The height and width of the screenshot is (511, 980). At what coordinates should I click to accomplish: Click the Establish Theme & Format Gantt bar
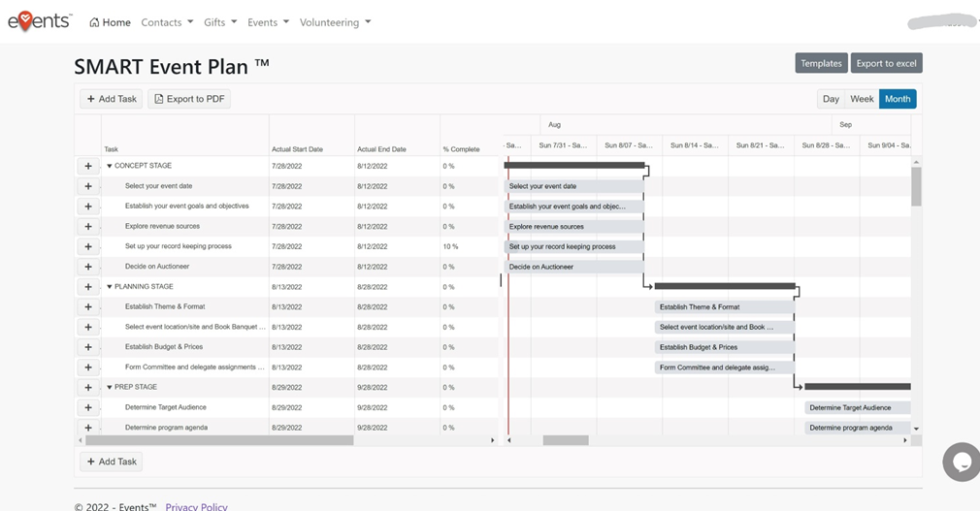click(723, 307)
